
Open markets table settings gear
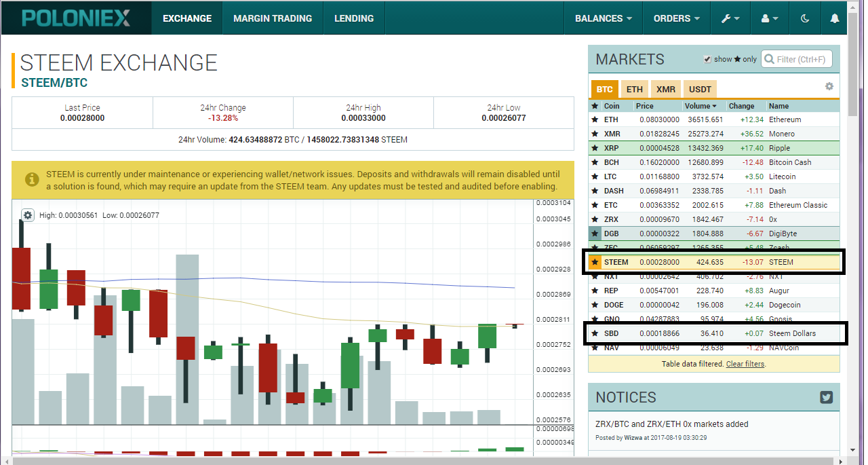coord(829,86)
